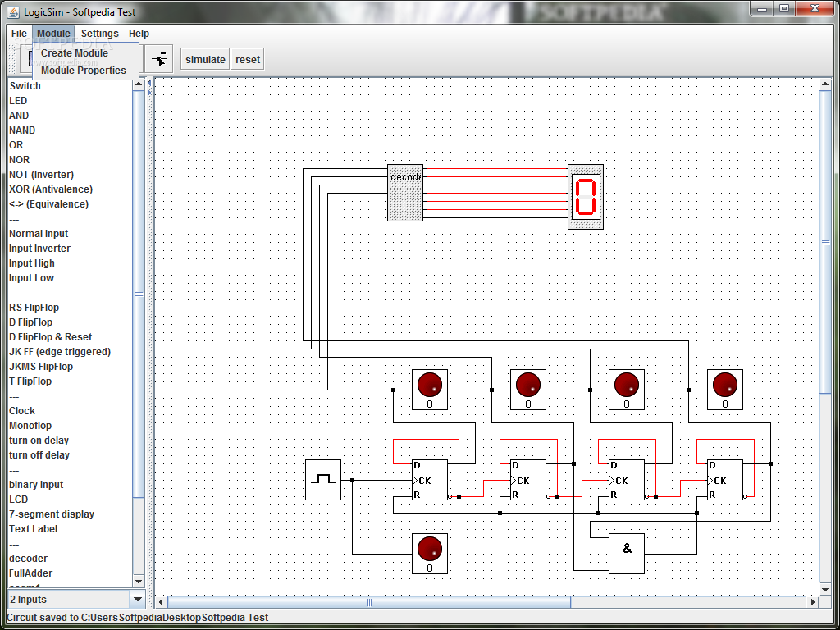Click the parts list scroll-up arrow

coord(138,84)
